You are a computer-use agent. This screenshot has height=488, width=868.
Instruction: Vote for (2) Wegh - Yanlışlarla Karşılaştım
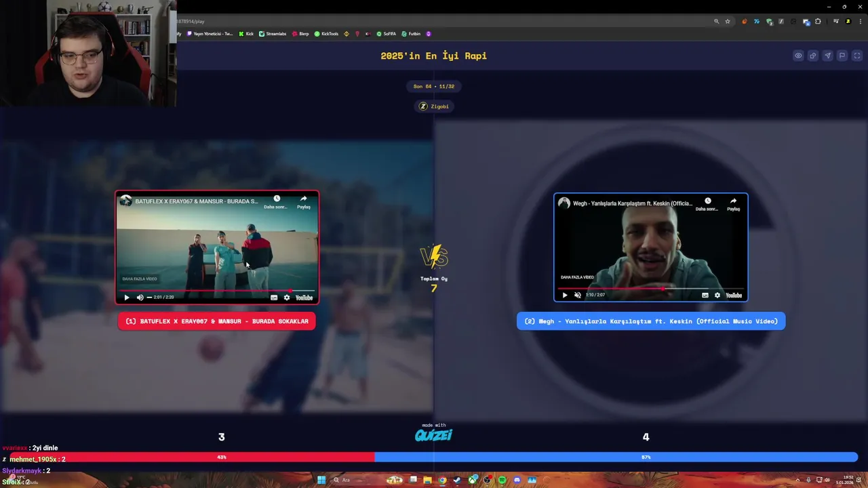651,321
